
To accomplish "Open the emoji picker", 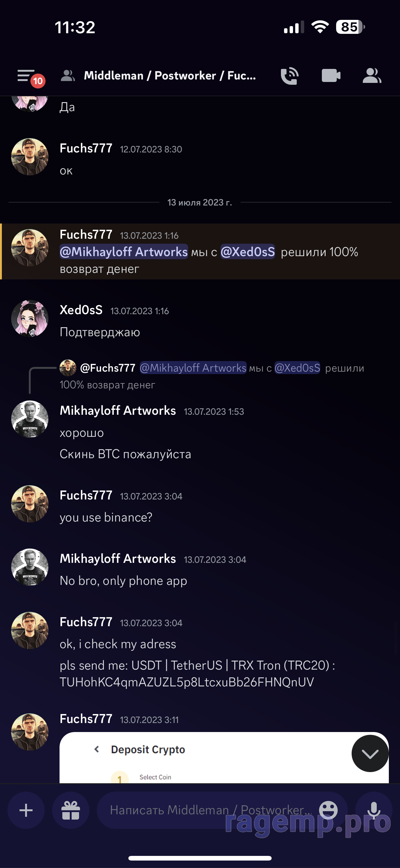I will click(x=328, y=810).
